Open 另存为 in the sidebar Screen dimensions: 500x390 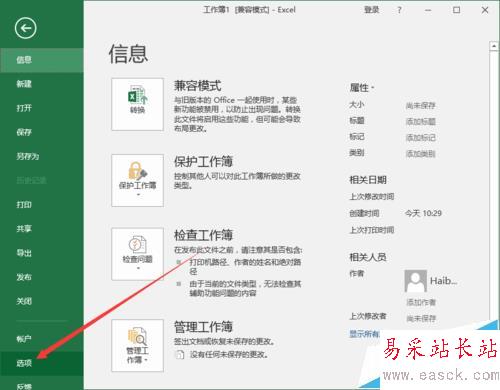42,156
